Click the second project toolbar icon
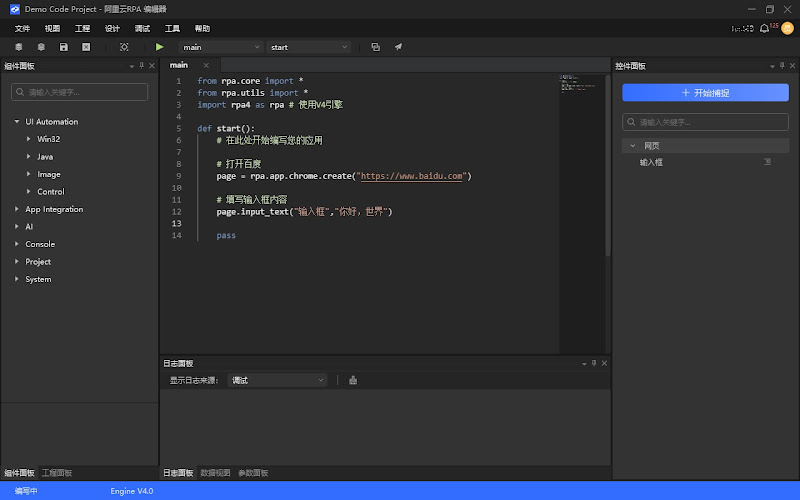This screenshot has width=800, height=500. pos(41,47)
